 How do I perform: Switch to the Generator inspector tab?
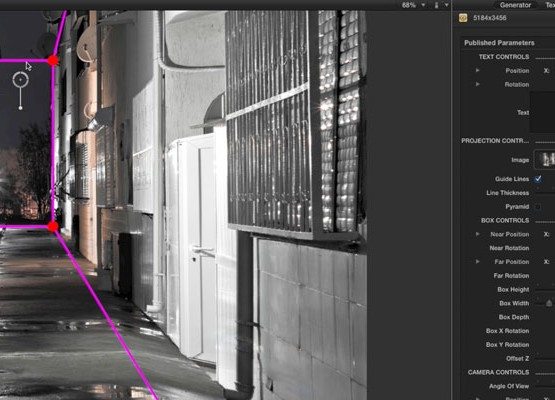coord(515,5)
